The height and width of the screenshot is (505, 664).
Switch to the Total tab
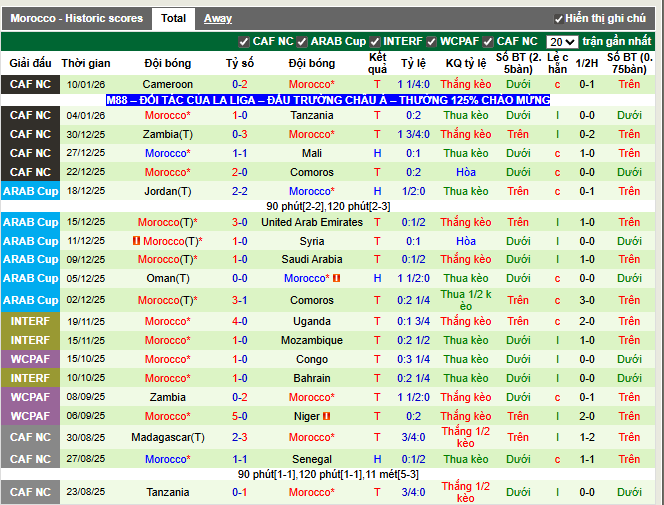pyautogui.click(x=173, y=19)
